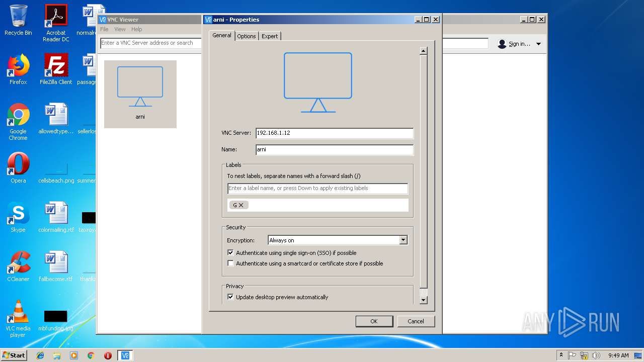This screenshot has height=362, width=644.
Task: Open the Encryption dropdown
Action: tap(338, 240)
